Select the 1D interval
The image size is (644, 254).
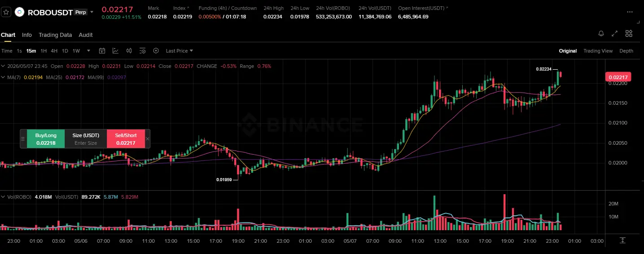[65, 51]
